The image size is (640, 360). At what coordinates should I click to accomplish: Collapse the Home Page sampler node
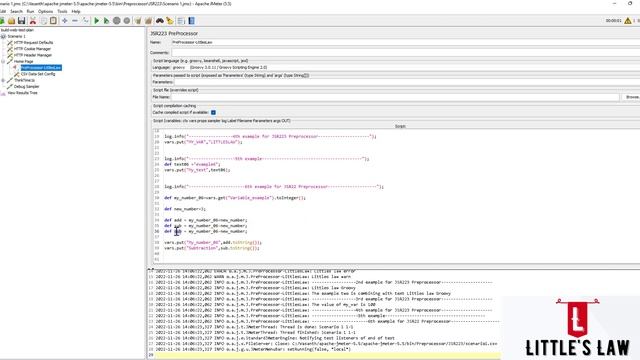point(3,62)
